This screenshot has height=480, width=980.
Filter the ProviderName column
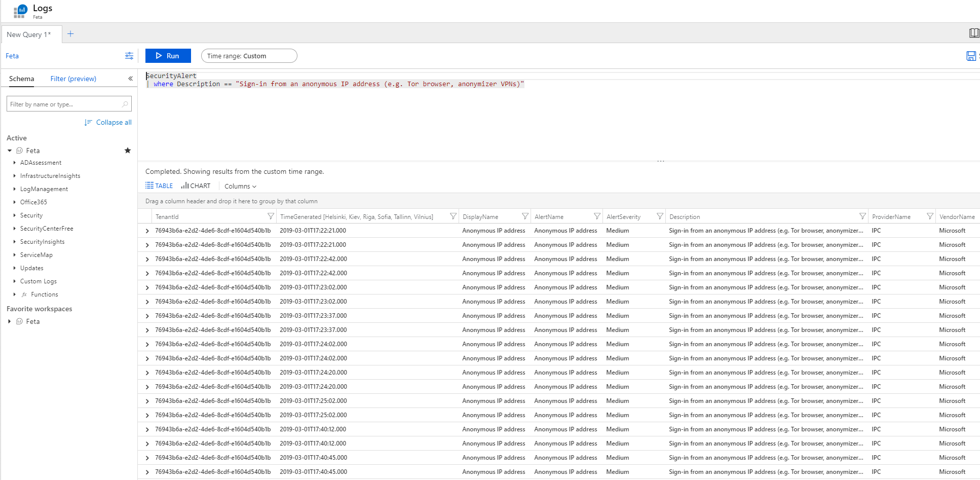click(x=930, y=216)
